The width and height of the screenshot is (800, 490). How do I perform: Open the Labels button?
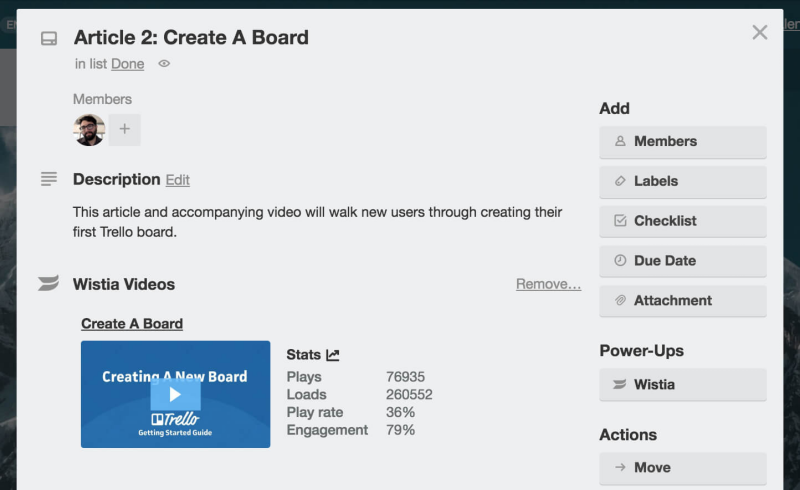pyautogui.click(x=683, y=181)
